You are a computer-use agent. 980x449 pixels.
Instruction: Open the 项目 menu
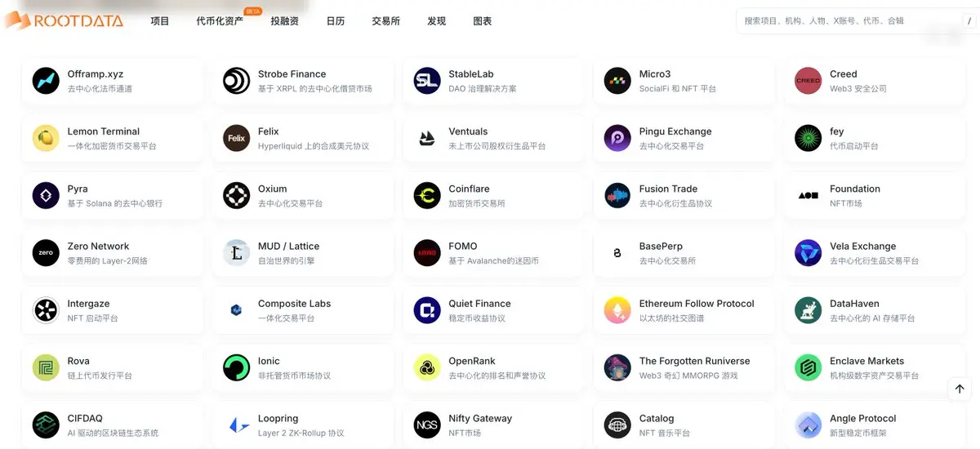pyautogui.click(x=160, y=21)
